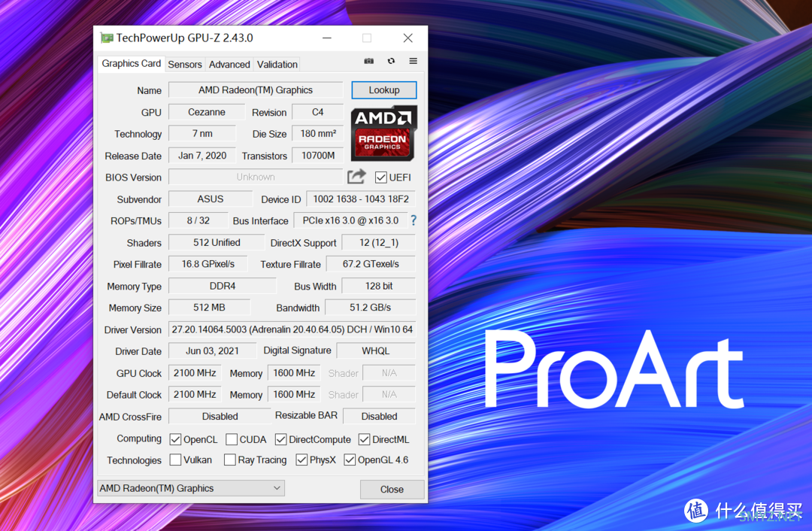Click the screenshot camera icon
This screenshot has width=812, height=531.
click(x=368, y=61)
